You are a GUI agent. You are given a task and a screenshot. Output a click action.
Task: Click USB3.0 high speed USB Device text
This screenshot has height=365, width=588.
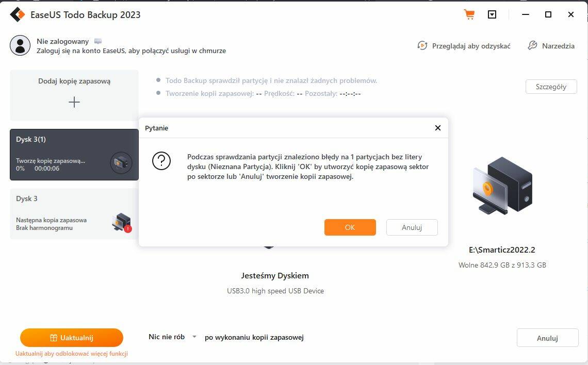[275, 291]
